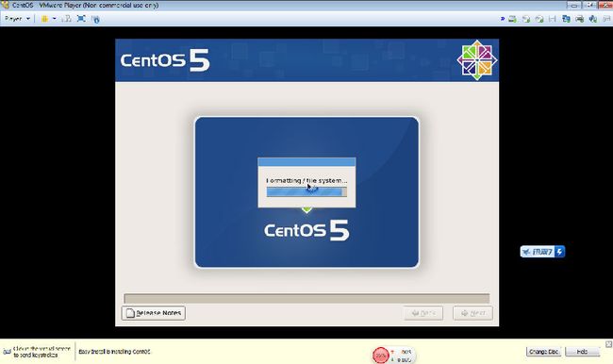Open the Player menu
Viewport: 613px width, 364px height.
point(17,18)
